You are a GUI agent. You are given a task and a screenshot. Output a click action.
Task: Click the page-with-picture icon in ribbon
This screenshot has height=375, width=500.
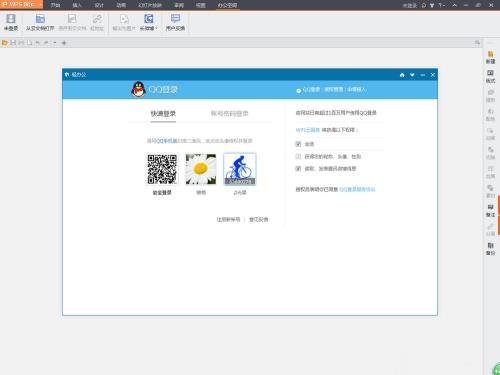coord(124,19)
